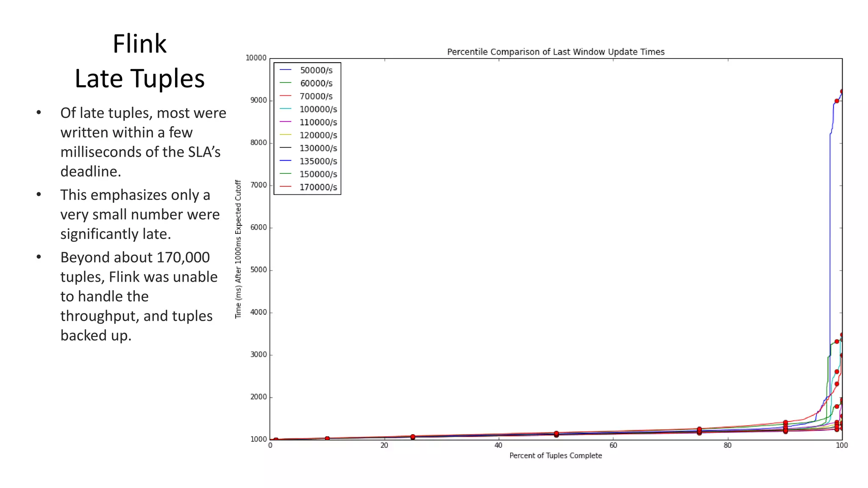868x488 pixels.
Task: Click the topmost red marker near 9200 ms
Action: point(842,91)
